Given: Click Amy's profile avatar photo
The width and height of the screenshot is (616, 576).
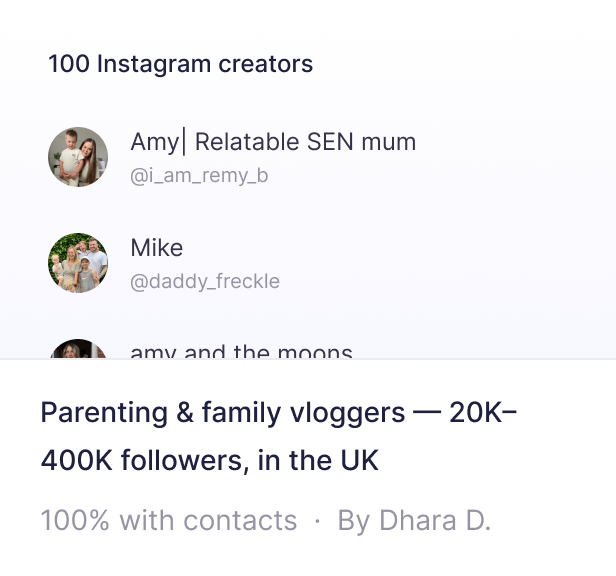Looking at the screenshot, I should point(78,157).
